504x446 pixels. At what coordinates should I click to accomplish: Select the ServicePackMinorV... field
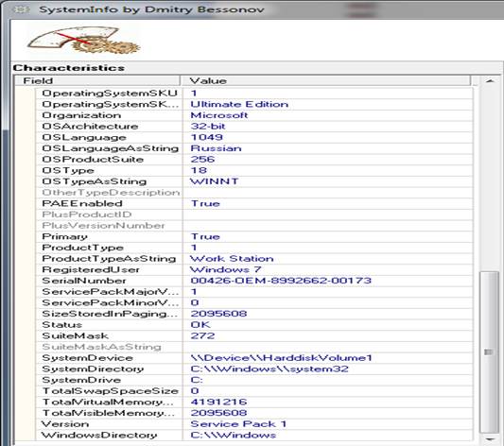pos(111,302)
